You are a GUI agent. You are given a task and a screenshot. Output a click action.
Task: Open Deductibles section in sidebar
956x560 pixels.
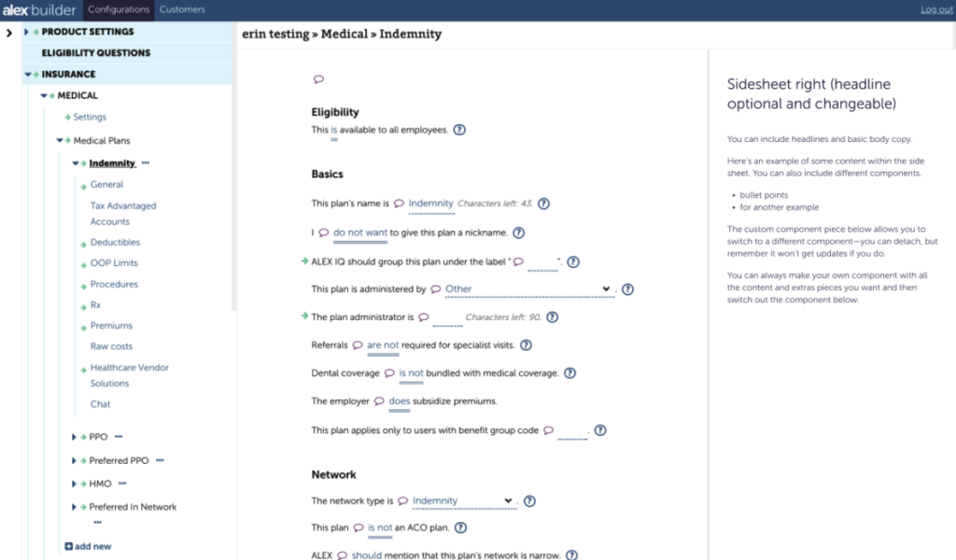click(115, 243)
